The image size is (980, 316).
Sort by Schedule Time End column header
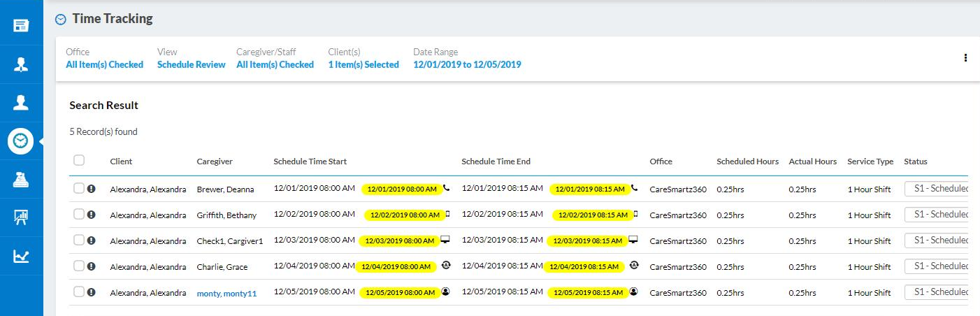[x=496, y=161]
